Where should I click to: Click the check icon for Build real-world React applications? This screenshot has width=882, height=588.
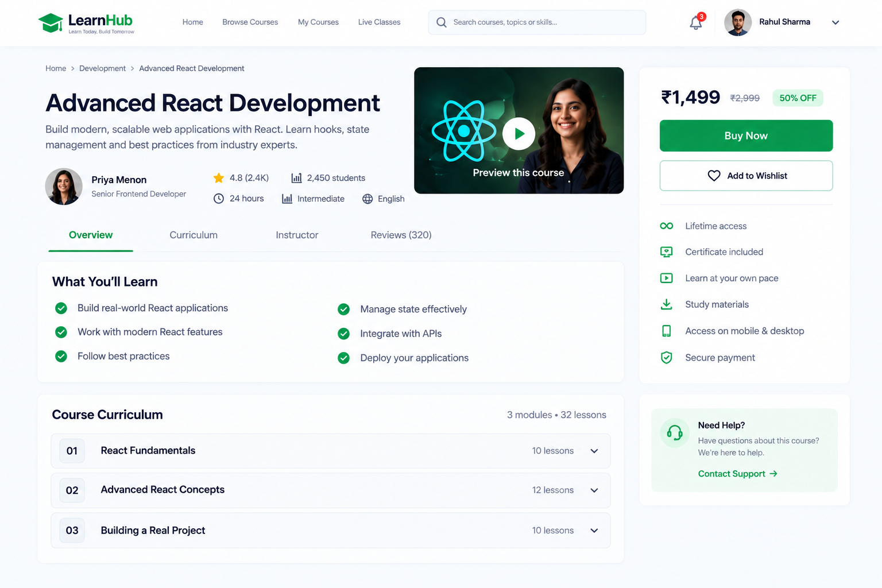[61, 308]
